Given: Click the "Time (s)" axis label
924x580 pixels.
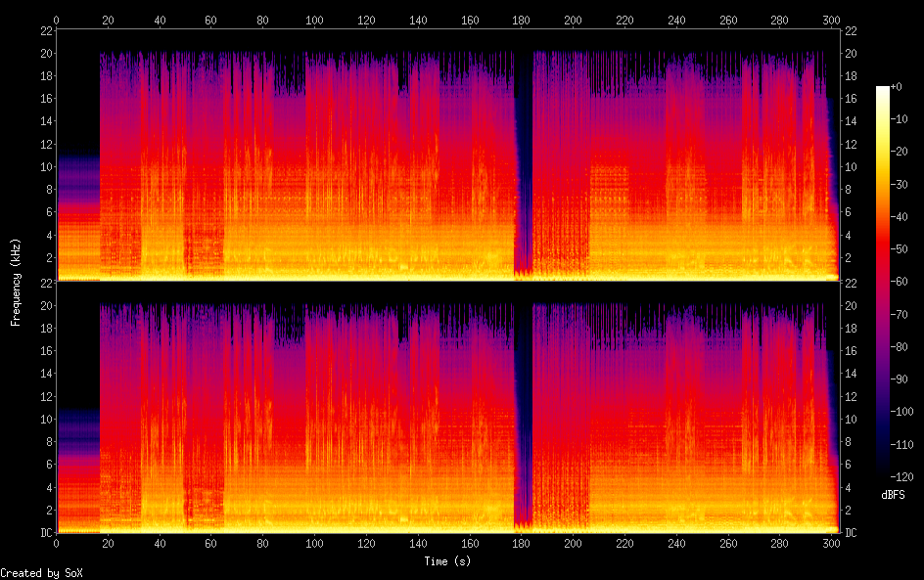Looking at the screenshot, I should [448, 561].
